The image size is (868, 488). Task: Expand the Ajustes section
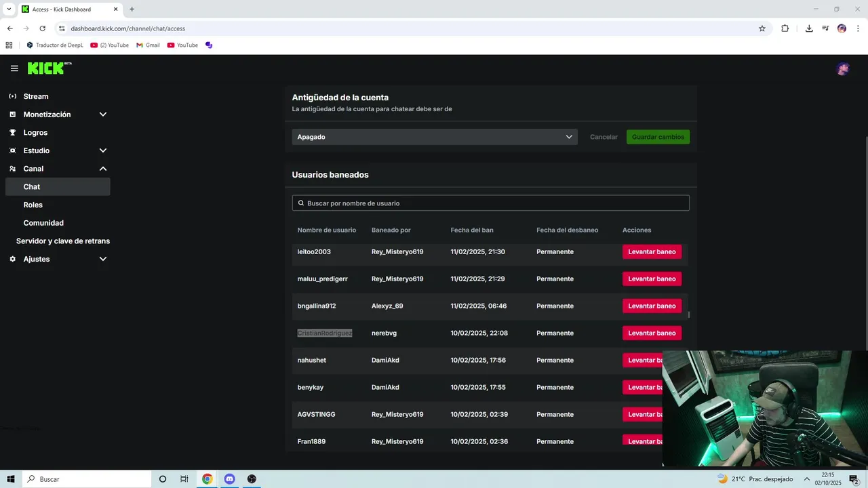coord(103,259)
